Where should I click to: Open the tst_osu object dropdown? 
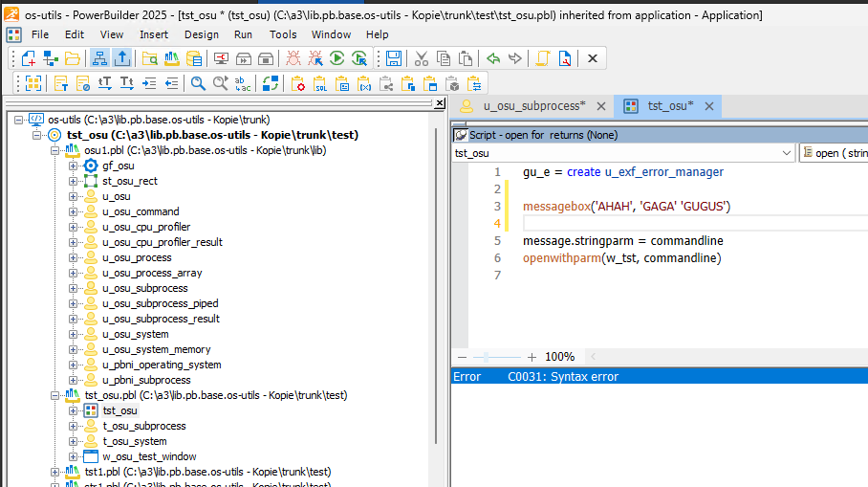[786, 153]
